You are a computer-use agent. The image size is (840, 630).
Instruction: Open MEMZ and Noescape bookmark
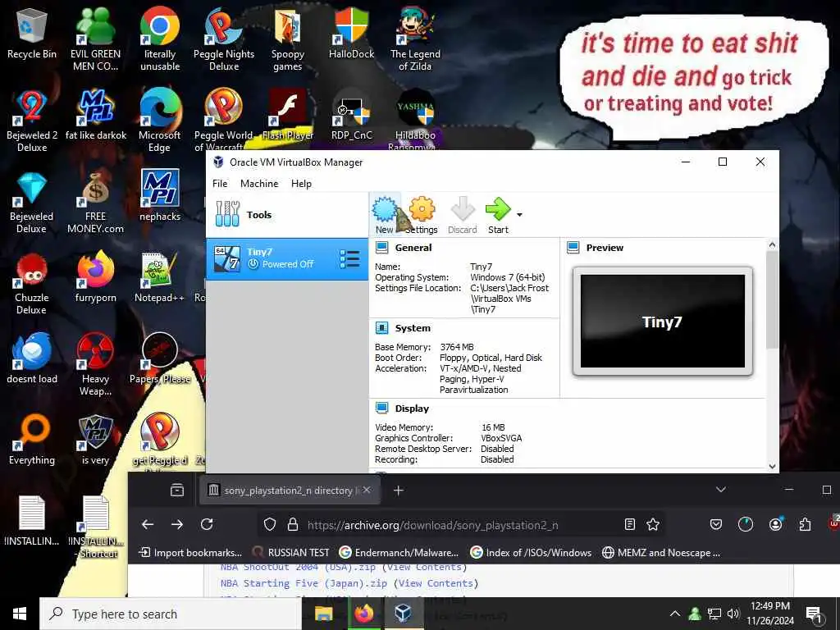[x=661, y=552]
